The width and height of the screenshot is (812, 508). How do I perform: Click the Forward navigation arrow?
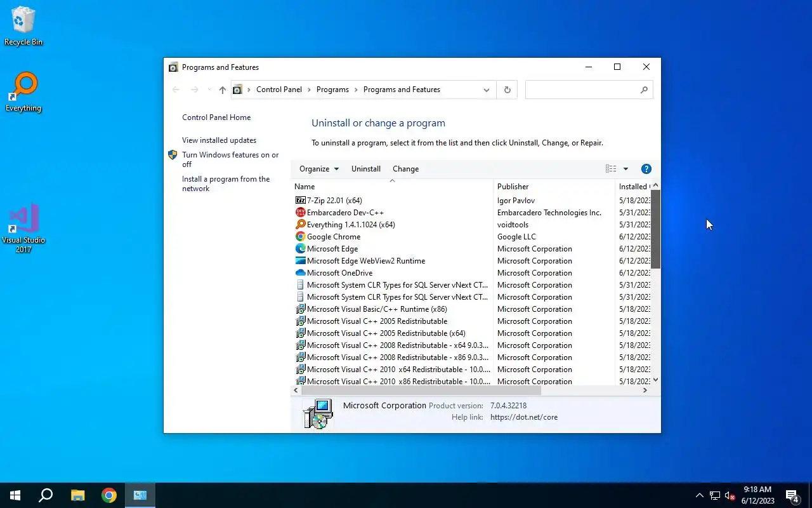pyautogui.click(x=195, y=90)
